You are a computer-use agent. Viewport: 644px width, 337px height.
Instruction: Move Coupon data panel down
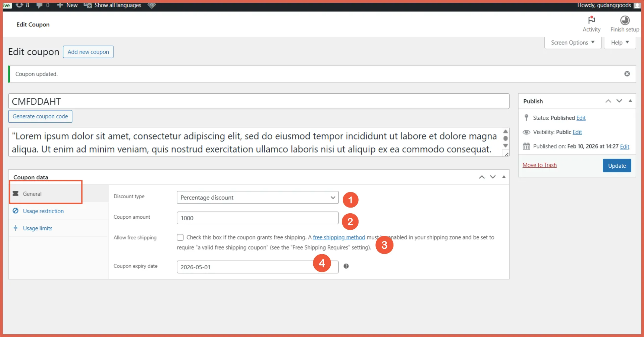pyautogui.click(x=493, y=177)
